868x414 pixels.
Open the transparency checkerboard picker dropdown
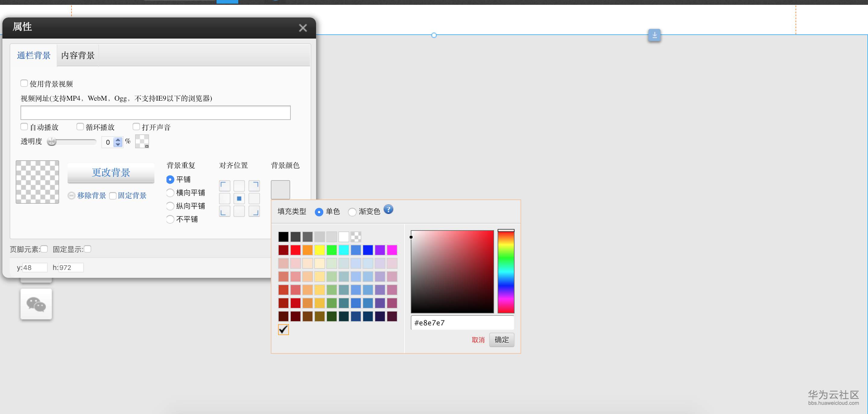tap(142, 141)
